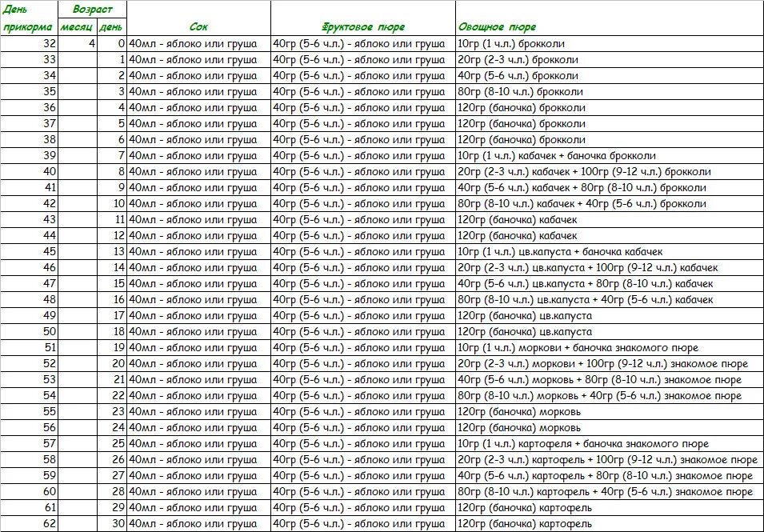The image size is (764, 532).
Task: Select cell '80гр картофель + 40гр знакомое пюре'
Action: pos(610,491)
